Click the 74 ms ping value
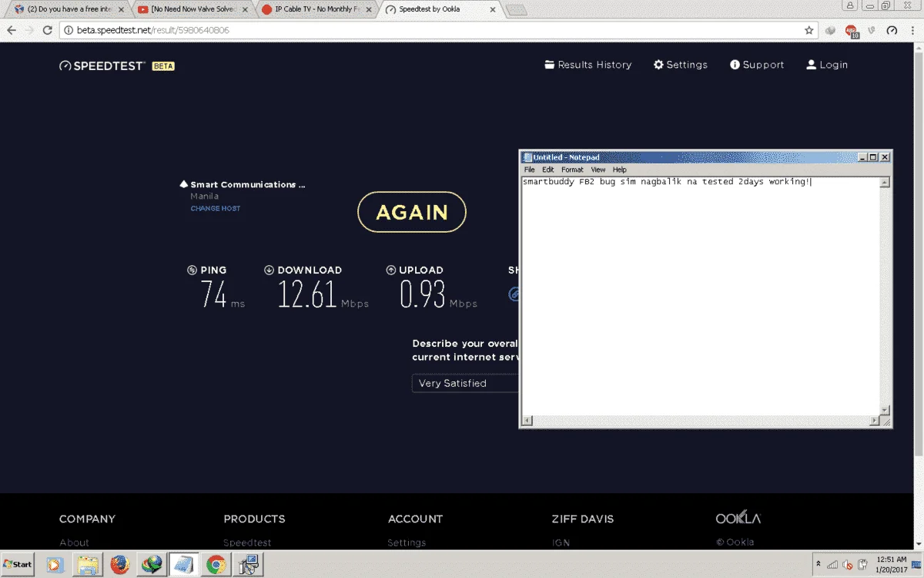Viewport: 924px width, 578px height. coord(213,294)
